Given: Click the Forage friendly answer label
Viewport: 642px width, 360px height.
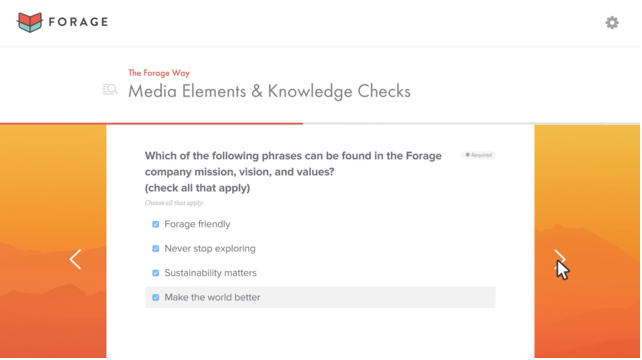Looking at the screenshot, I should pyautogui.click(x=197, y=224).
